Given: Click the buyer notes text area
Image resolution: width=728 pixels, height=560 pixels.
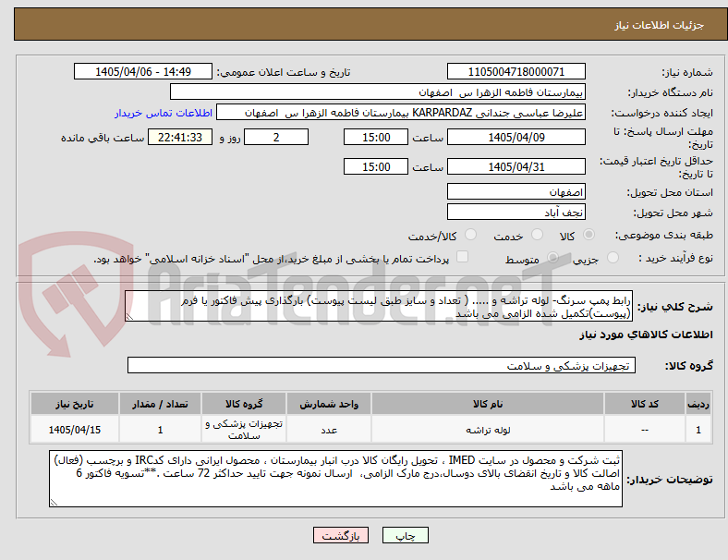Looking at the screenshot, I should (x=335, y=479).
